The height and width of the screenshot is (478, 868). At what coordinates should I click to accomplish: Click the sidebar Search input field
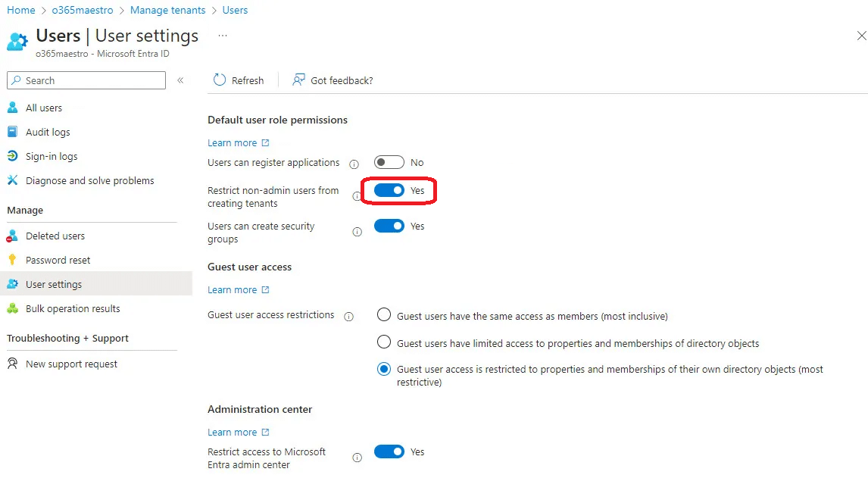pos(91,80)
